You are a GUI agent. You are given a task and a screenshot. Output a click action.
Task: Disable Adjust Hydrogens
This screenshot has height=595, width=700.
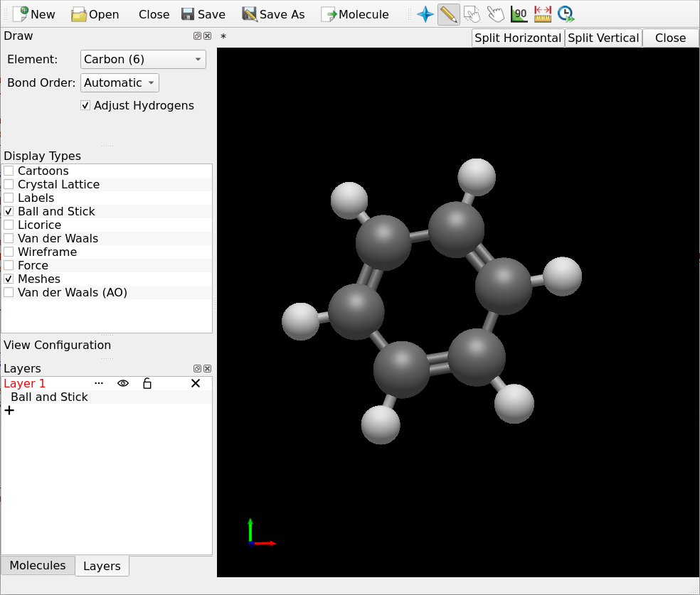[x=85, y=104]
